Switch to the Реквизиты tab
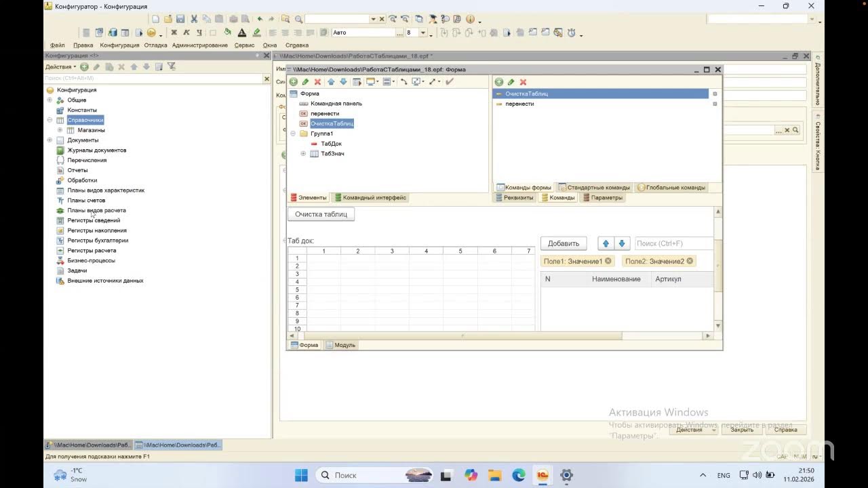The width and height of the screenshot is (868, 488). tap(515, 198)
